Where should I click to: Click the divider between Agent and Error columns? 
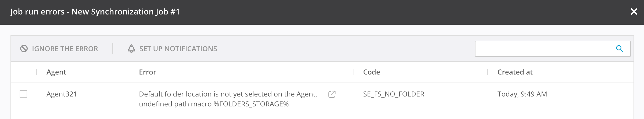coord(129,72)
